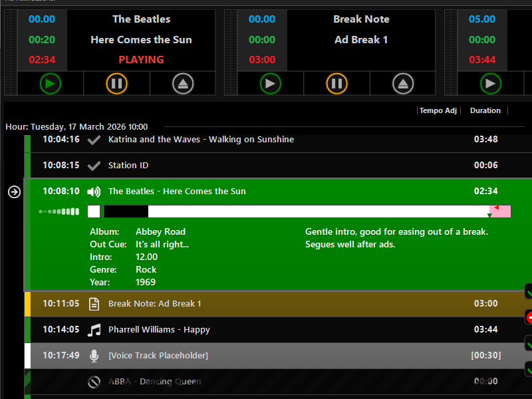Click the 03:44 red time on third deck
This screenshot has width=532, height=399.
[482, 60]
